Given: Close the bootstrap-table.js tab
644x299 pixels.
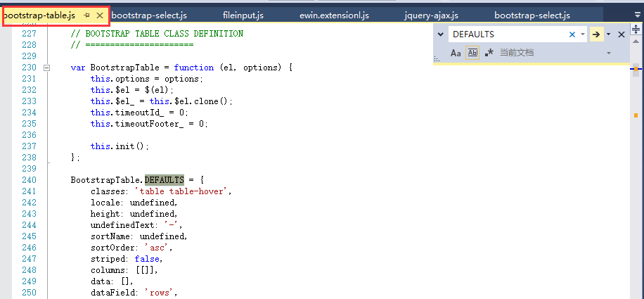Looking at the screenshot, I should tap(99, 15).
